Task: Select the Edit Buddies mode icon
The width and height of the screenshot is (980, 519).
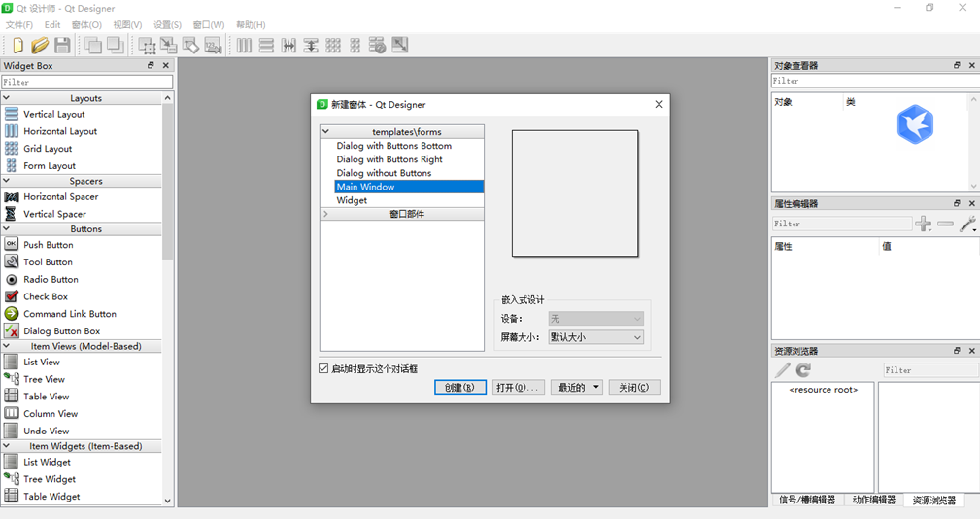Action: pyautogui.click(x=190, y=45)
